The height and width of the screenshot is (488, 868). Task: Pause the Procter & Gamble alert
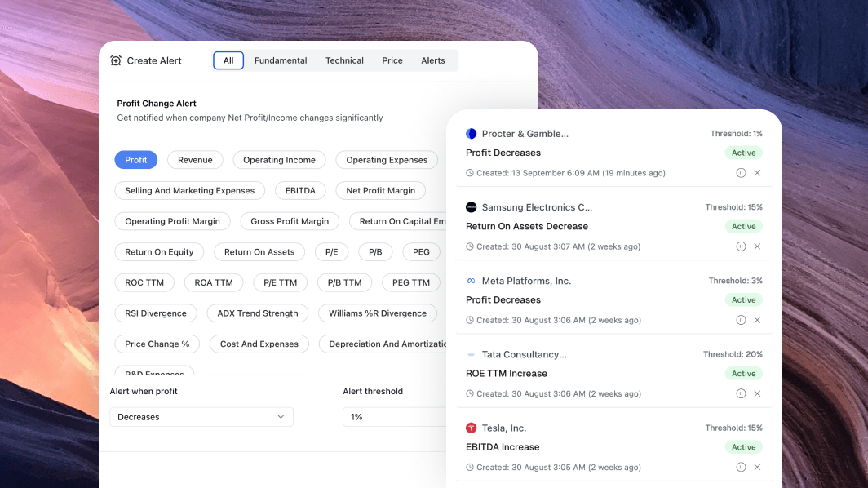coord(741,173)
